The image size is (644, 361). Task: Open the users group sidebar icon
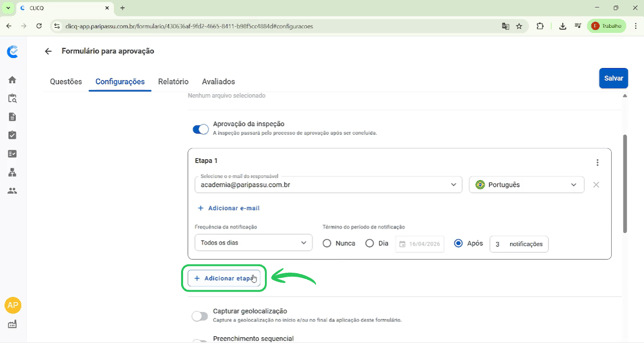click(x=12, y=191)
